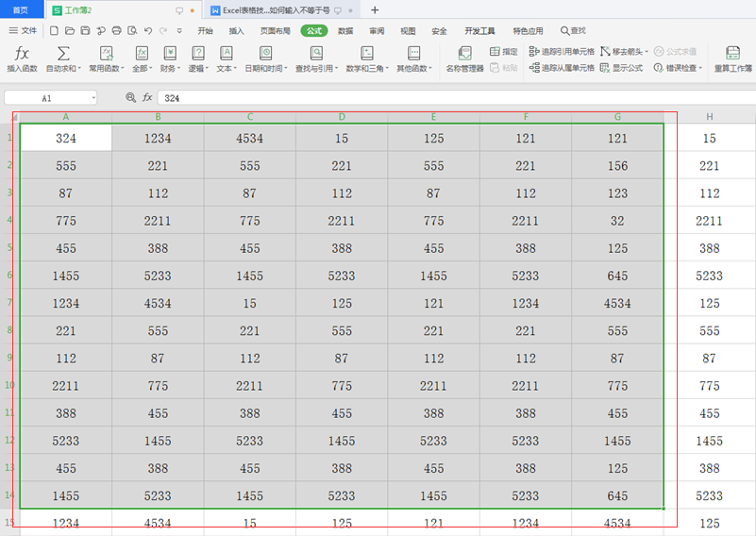Select cell H1 containing 15
This screenshot has width=756, height=536.
coord(709,138)
